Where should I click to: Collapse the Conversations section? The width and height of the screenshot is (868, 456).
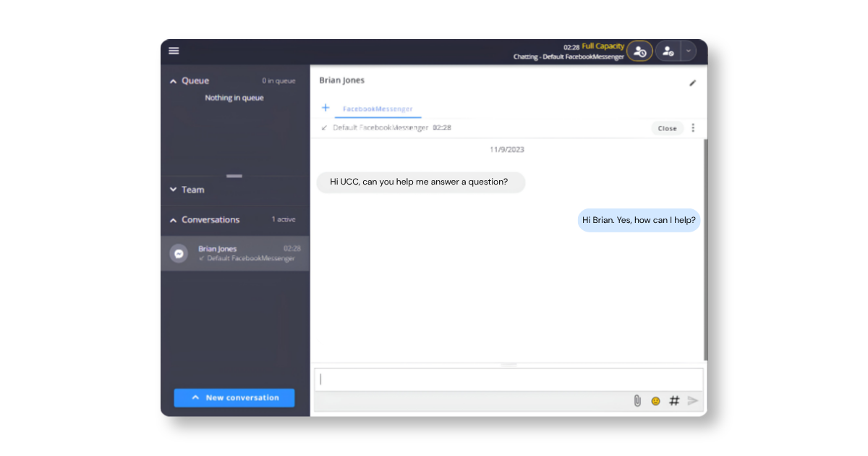173,220
